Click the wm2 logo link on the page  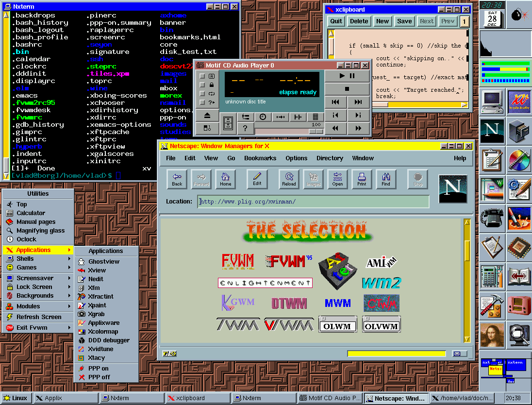382,283
